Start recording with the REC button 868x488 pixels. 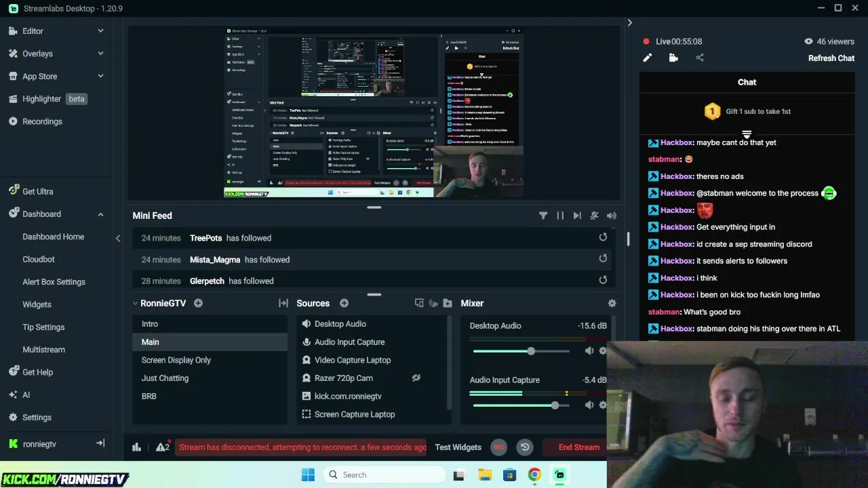[x=499, y=447]
